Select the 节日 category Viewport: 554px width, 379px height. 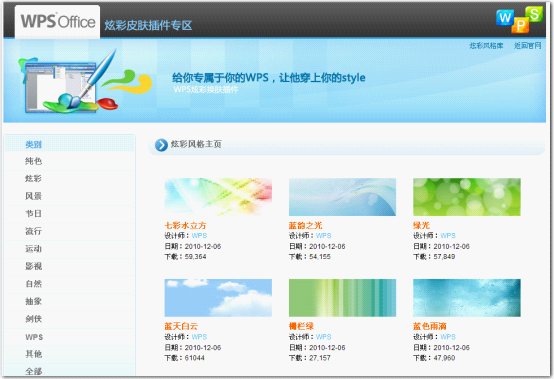(34, 214)
